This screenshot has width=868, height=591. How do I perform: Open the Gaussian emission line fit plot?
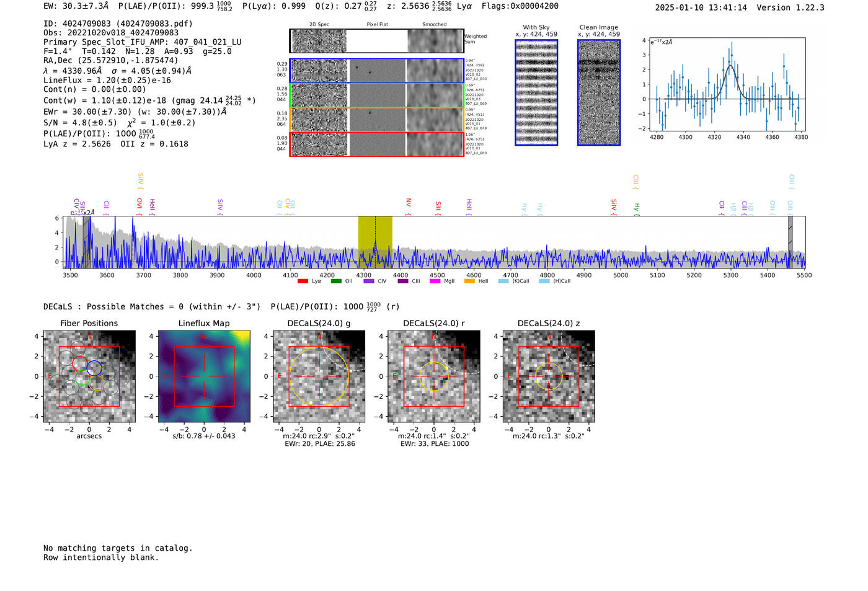727,84
